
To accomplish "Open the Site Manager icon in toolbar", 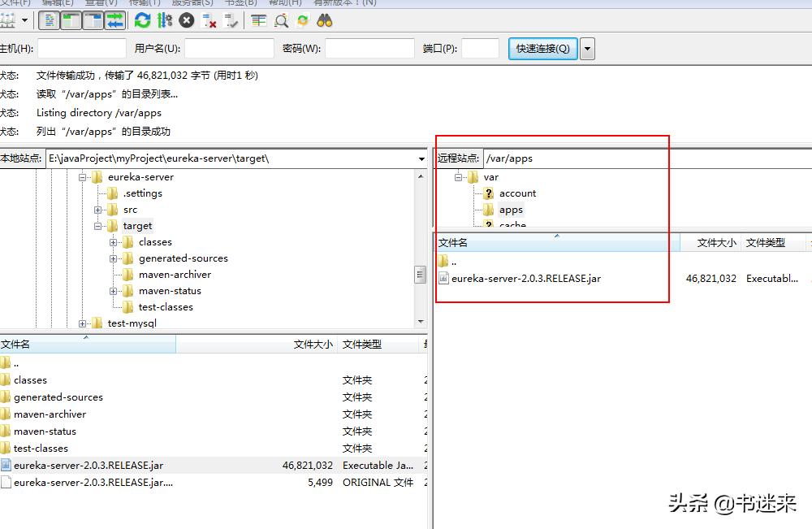I will [x=7, y=21].
